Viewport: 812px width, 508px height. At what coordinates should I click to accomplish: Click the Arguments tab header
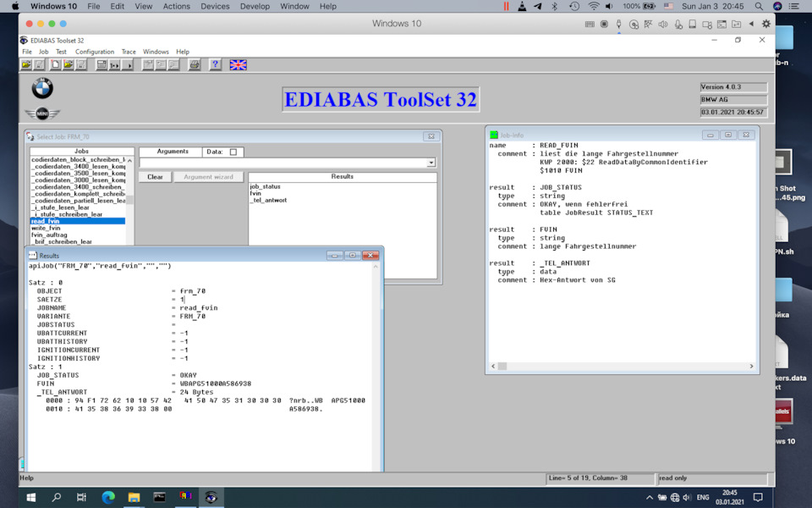pyautogui.click(x=173, y=152)
